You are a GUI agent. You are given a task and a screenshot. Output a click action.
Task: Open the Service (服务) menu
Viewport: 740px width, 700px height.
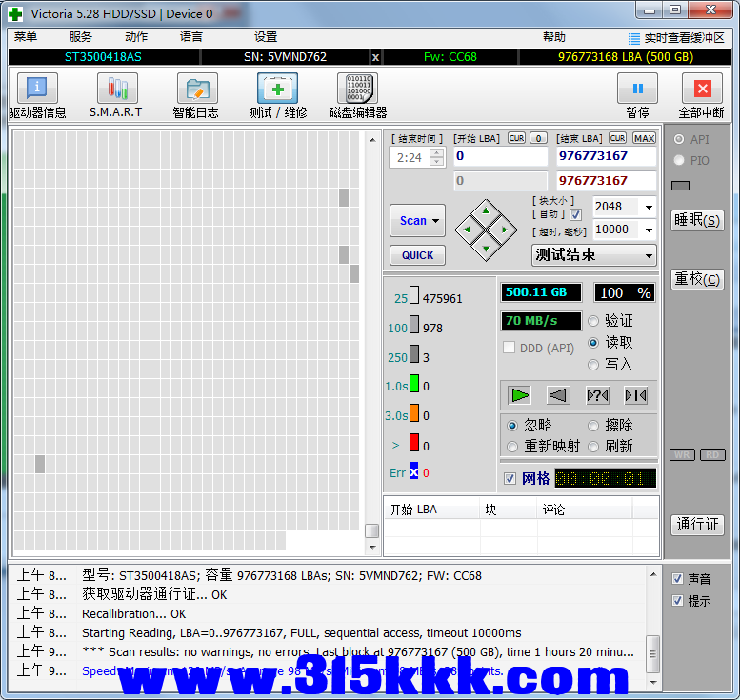[x=81, y=37]
